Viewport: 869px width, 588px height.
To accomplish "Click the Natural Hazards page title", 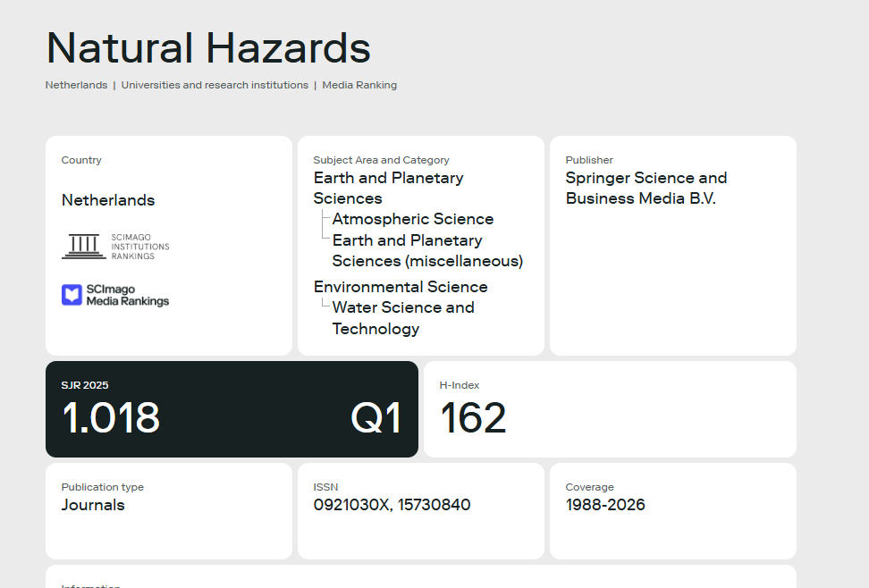I will click(x=208, y=48).
